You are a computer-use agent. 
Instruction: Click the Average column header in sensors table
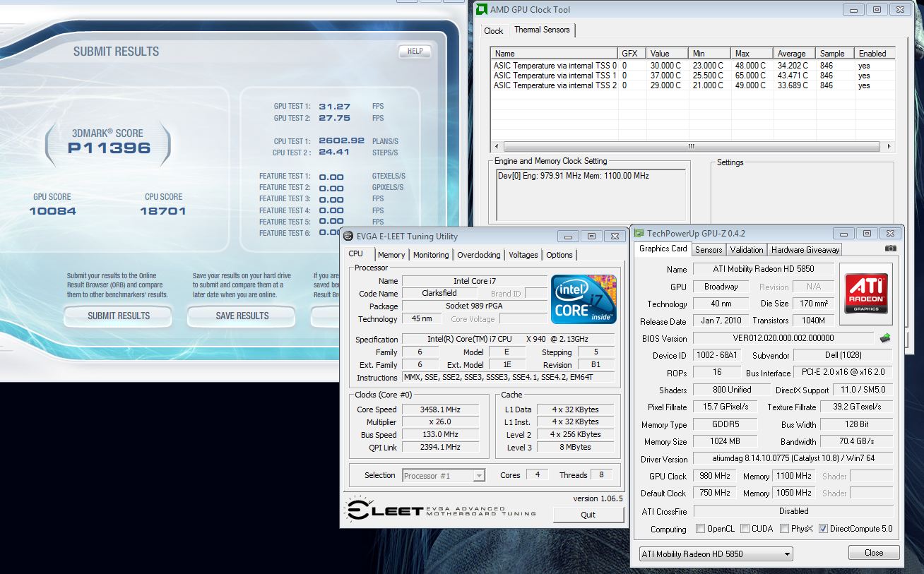795,54
